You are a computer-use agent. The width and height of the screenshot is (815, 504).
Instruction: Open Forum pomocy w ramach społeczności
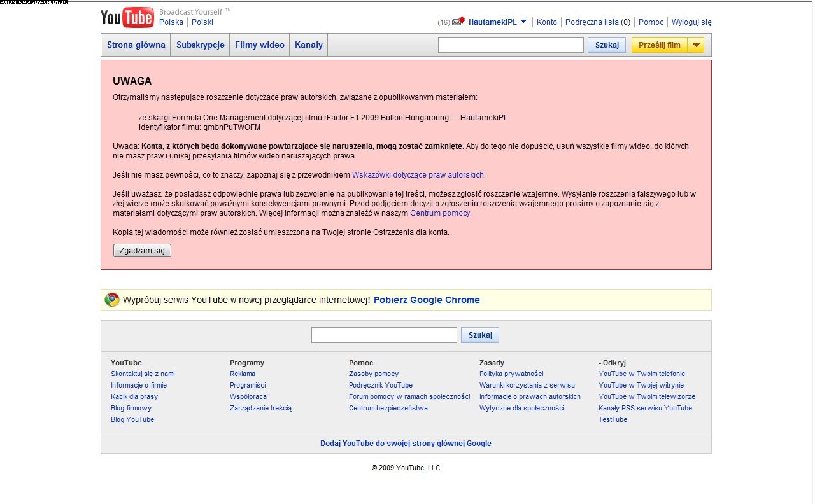pos(409,396)
